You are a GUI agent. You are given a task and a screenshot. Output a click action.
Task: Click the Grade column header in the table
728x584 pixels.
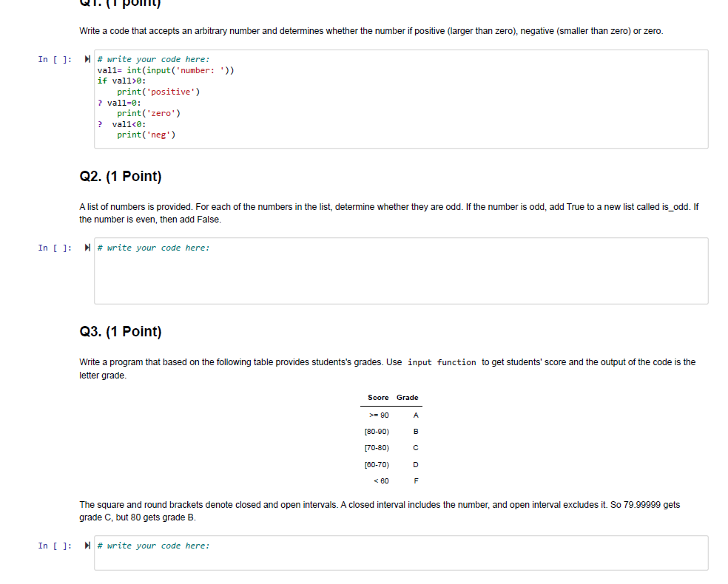point(407,398)
